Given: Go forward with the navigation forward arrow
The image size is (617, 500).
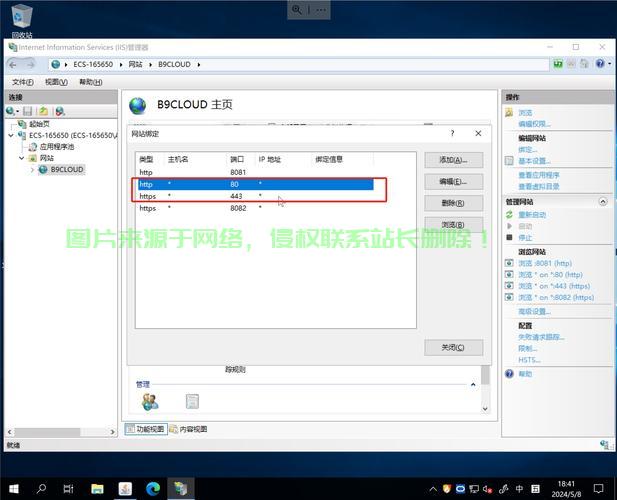Looking at the screenshot, I should [x=30, y=65].
